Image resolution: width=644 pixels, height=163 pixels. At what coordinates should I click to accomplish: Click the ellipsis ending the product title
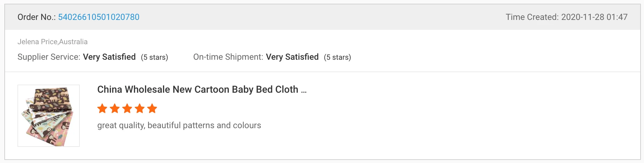pyautogui.click(x=304, y=90)
